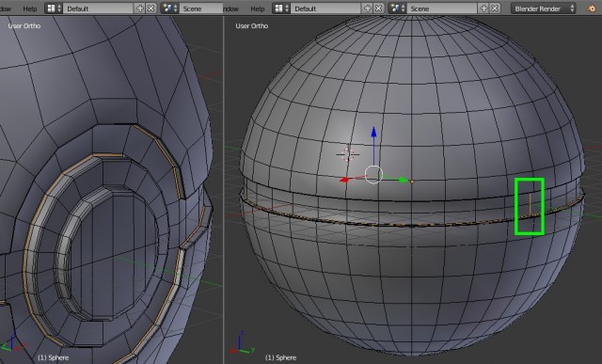Viewport: 602px width, 364px height.
Task: Click the Blender logo icon
Action: pos(592,8)
